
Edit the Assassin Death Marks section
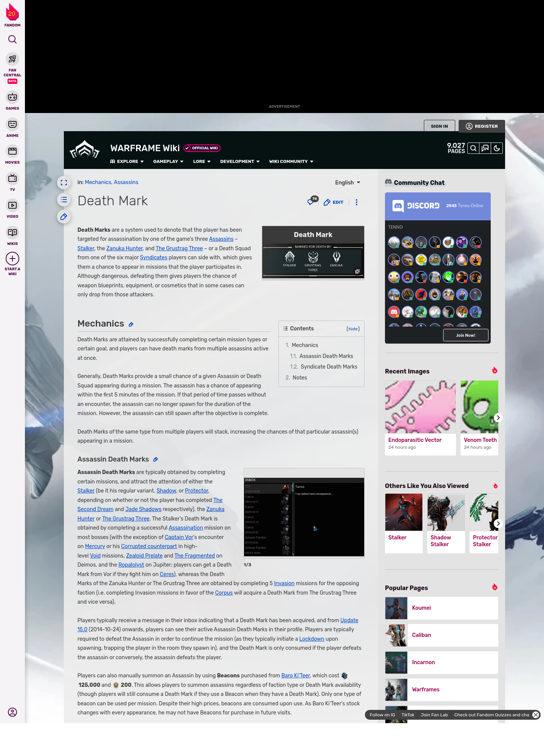pos(156,460)
